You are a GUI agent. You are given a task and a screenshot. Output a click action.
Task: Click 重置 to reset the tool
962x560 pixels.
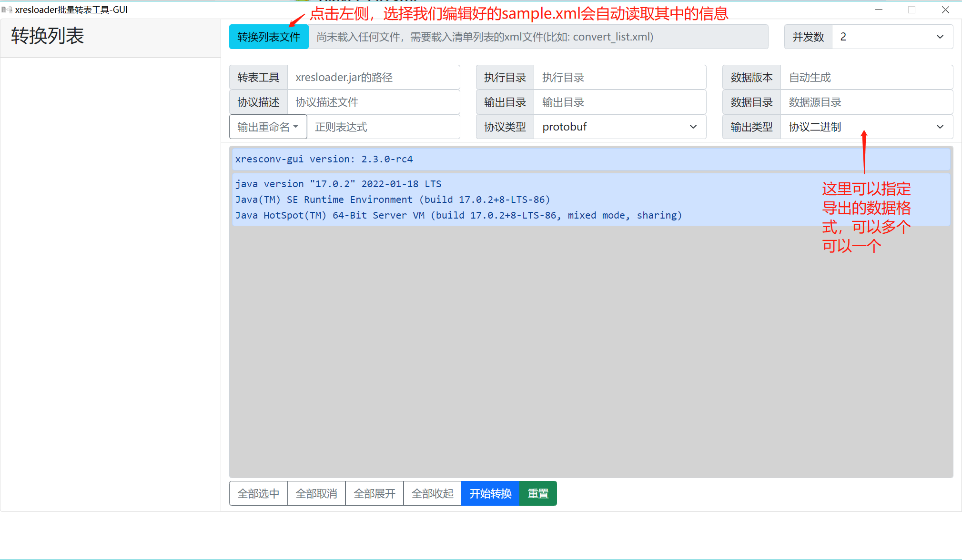537,493
